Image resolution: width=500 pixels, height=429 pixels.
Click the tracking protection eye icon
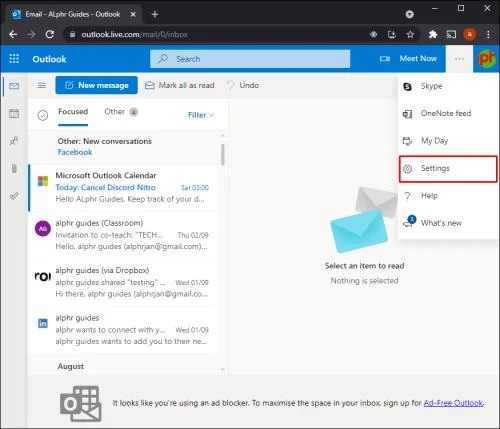(373, 34)
